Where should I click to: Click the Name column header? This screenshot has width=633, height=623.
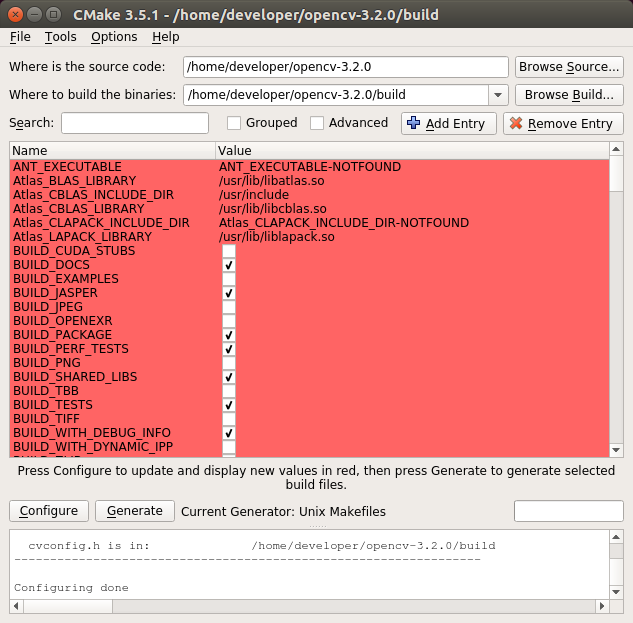tap(112, 151)
